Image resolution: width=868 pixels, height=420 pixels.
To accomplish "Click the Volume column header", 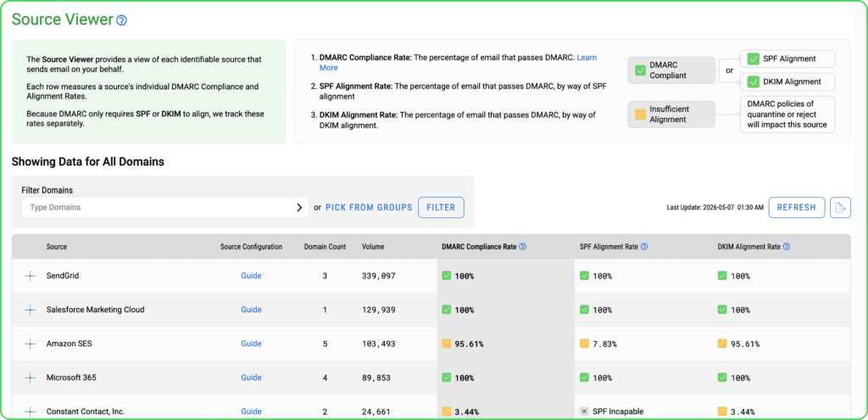I will coord(373,247).
